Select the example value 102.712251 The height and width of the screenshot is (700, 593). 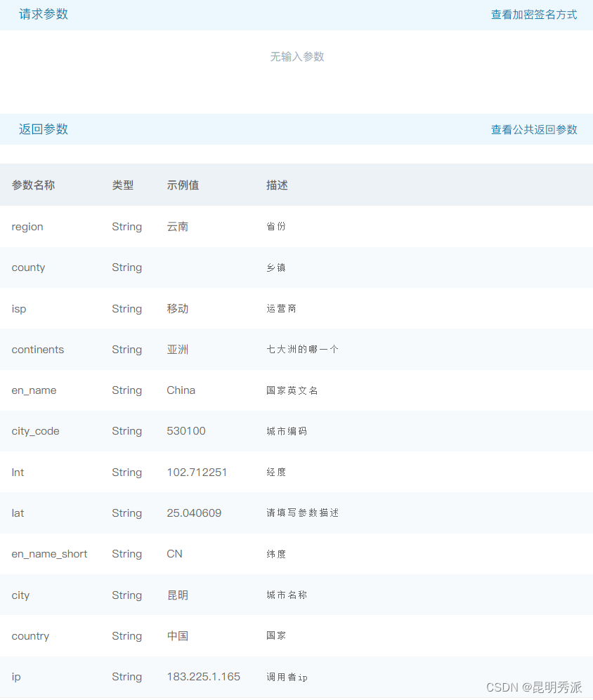[x=197, y=473]
